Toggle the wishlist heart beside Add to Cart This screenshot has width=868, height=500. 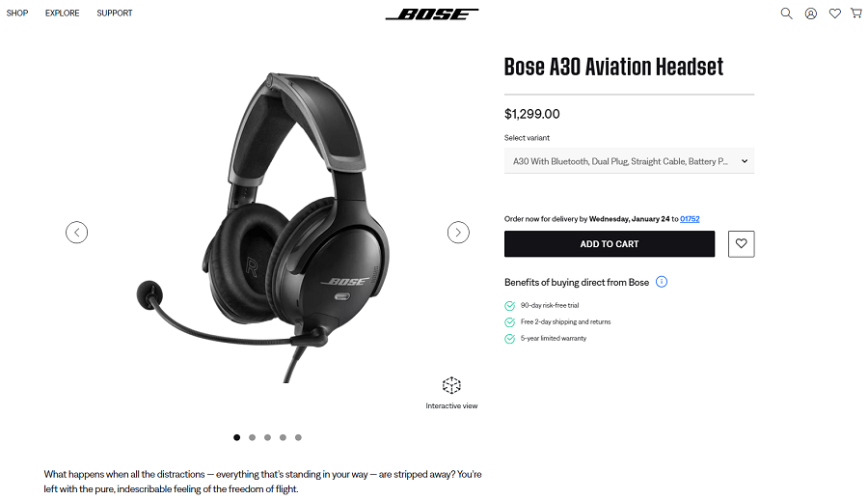742,244
